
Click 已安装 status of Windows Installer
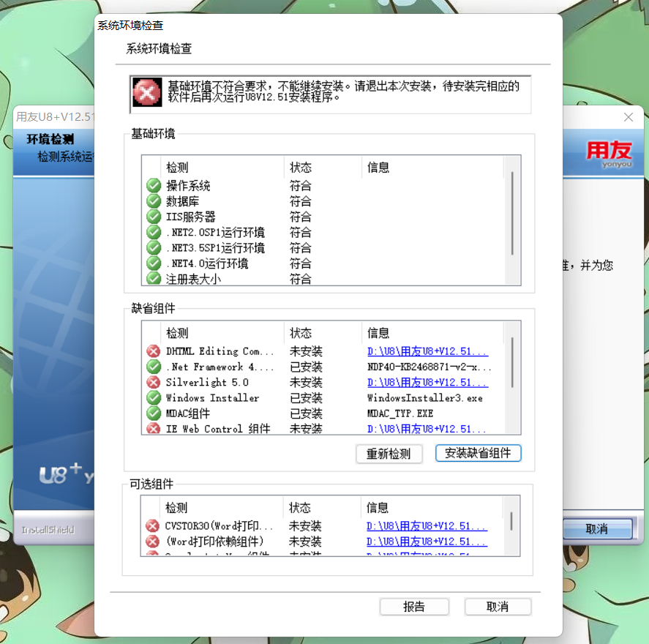306,398
